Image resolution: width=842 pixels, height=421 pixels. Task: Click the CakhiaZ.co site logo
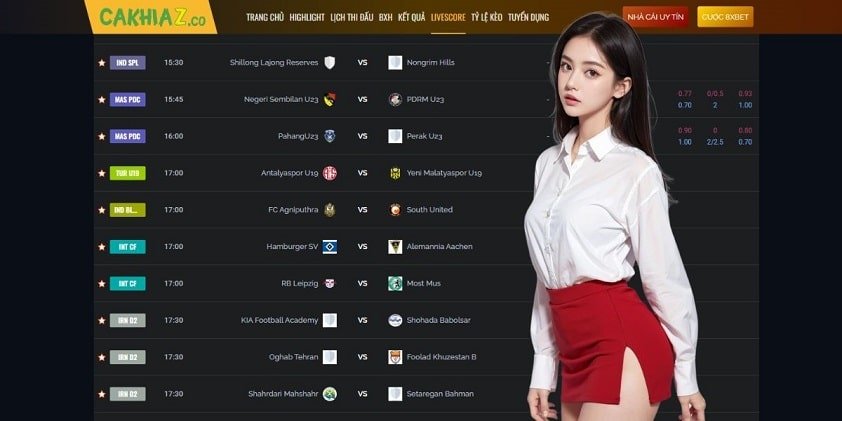153,17
